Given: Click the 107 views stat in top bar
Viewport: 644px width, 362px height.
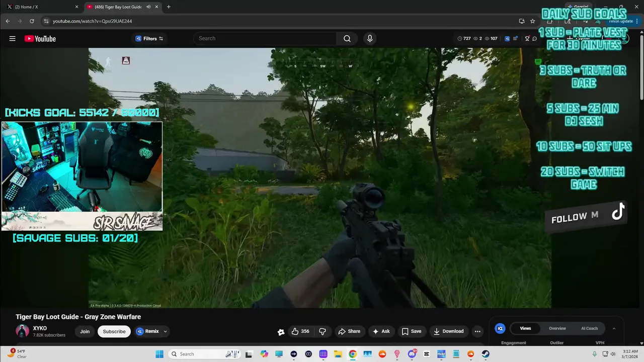Looking at the screenshot, I should point(491,39).
